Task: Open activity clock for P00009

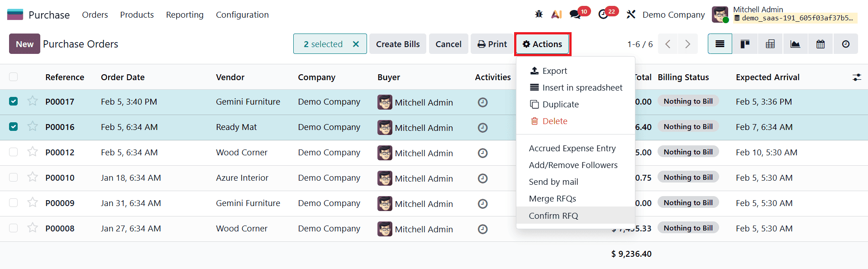Action: tap(483, 204)
